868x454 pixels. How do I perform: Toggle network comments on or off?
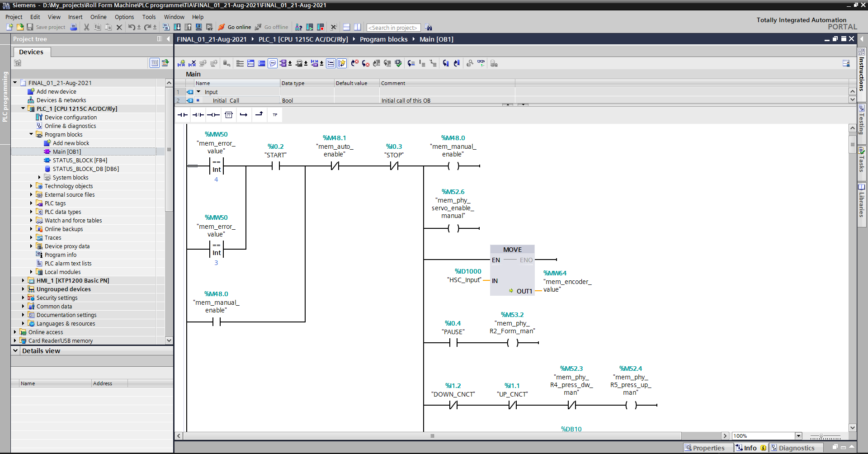click(x=272, y=63)
